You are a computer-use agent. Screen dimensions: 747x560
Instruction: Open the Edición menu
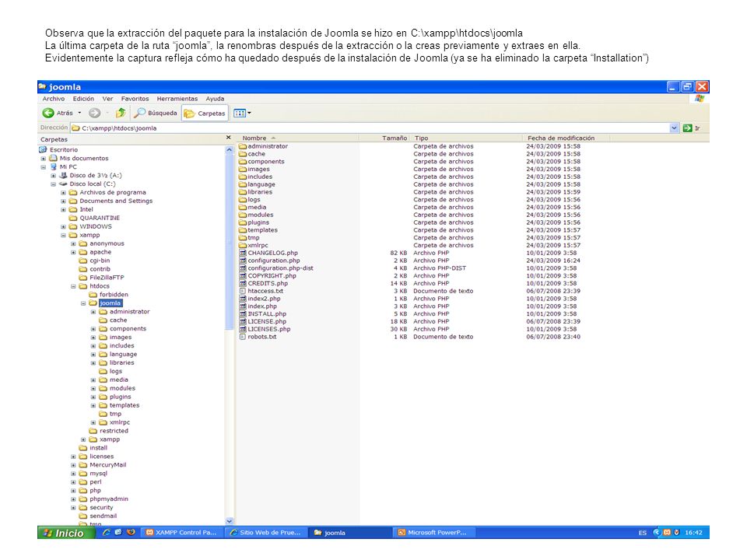[83, 99]
